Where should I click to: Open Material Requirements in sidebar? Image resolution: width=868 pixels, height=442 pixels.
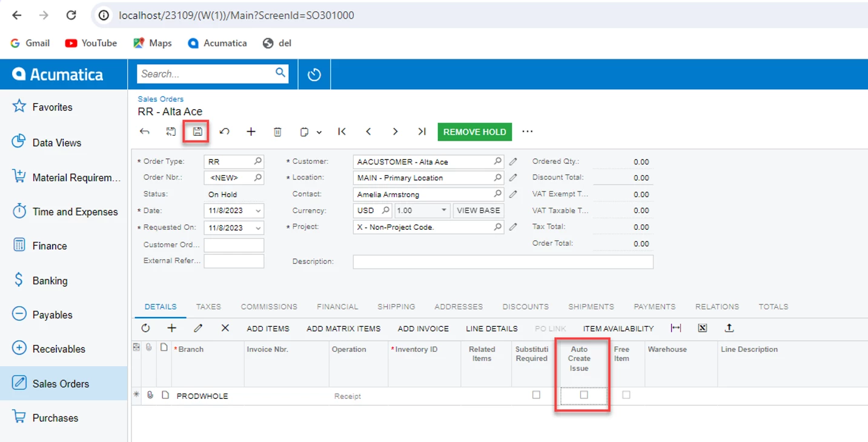coord(64,177)
